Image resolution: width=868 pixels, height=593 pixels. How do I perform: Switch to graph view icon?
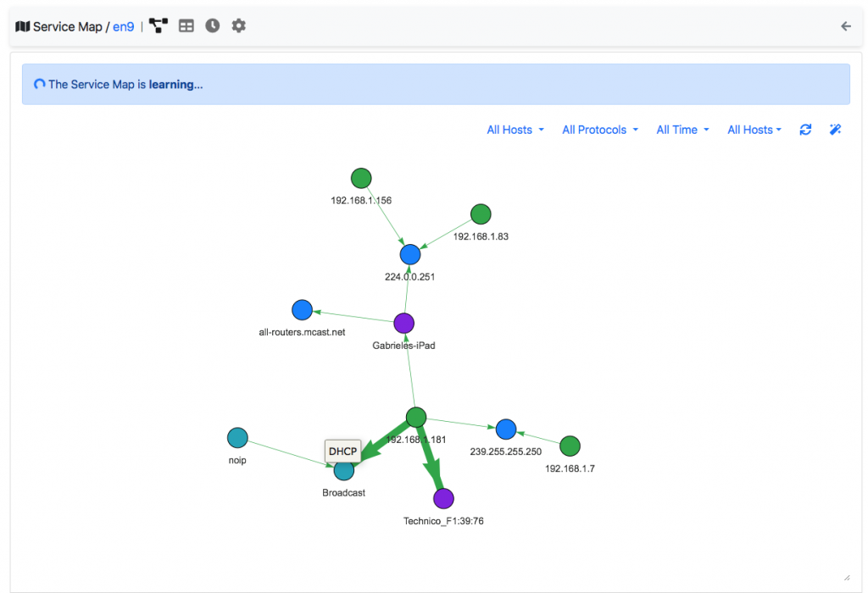159,26
